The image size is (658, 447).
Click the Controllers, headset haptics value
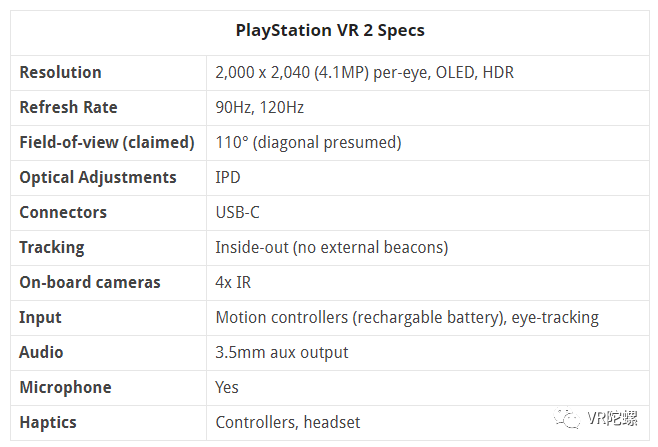click(x=287, y=422)
